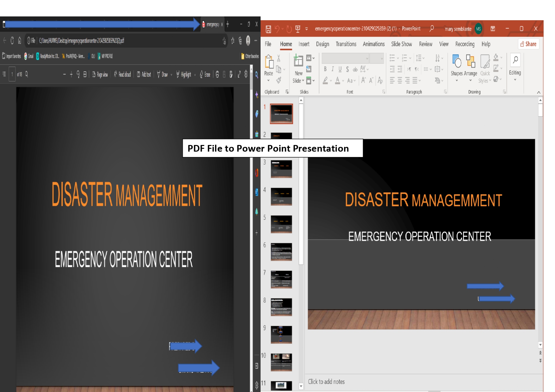Open the File tab in PowerPoint
This screenshot has height=392, width=555.
pyautogui.click(x=268, y=44)
